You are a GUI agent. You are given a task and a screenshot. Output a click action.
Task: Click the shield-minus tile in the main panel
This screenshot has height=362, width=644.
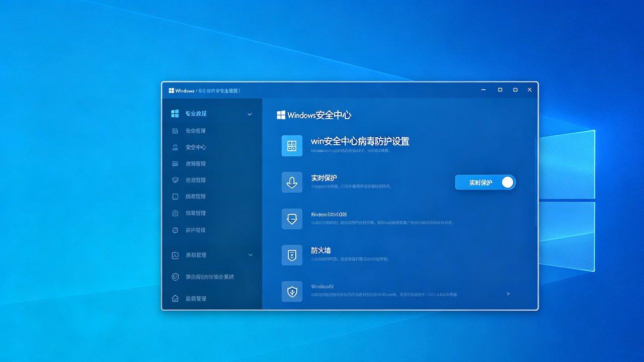292,219
